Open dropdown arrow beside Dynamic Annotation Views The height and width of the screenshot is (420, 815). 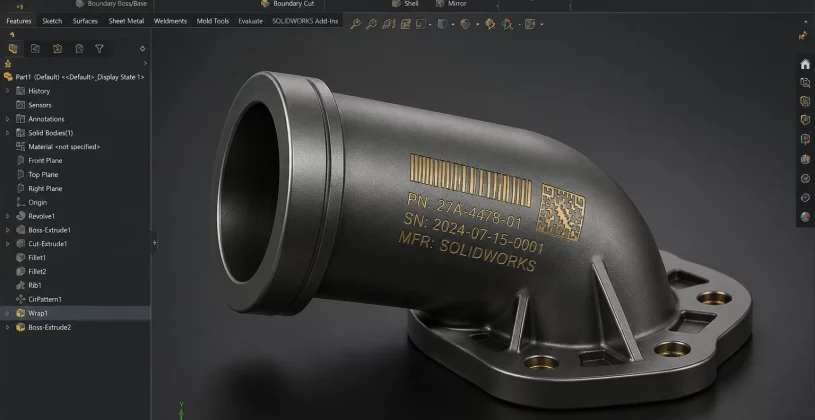430,24
